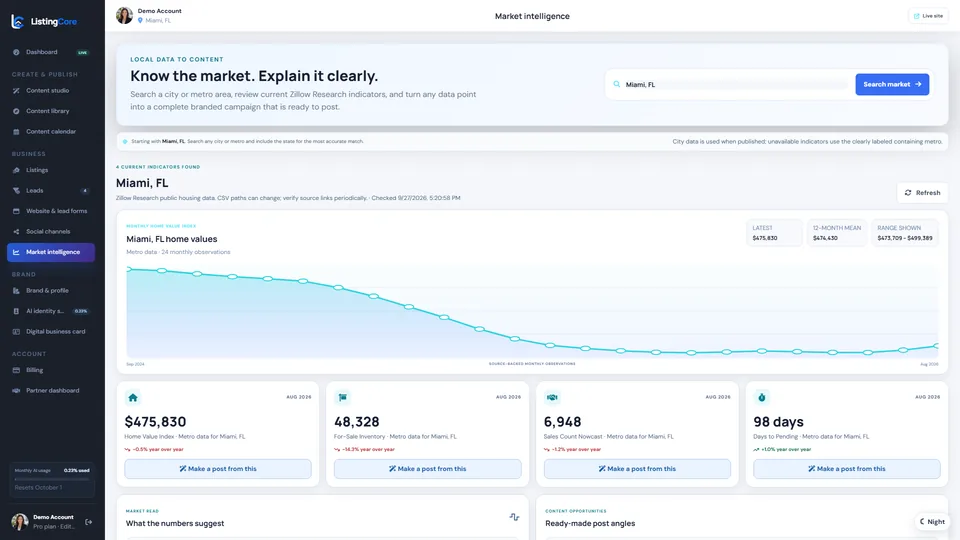
Task: Click the Days to Pending card icon
Action: (x=762, y=397)
